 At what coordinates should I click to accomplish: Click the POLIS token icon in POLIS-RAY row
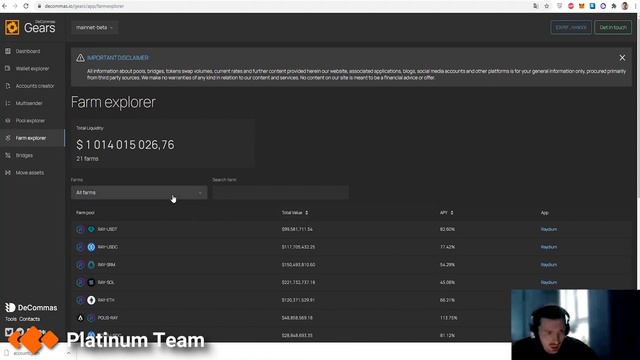(x=80, y=318)
